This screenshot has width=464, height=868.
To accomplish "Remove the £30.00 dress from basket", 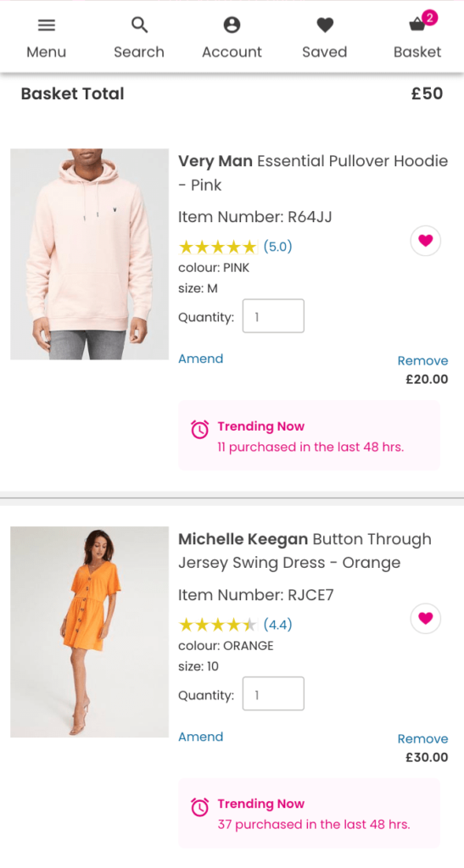I will [x=422, y=739].
